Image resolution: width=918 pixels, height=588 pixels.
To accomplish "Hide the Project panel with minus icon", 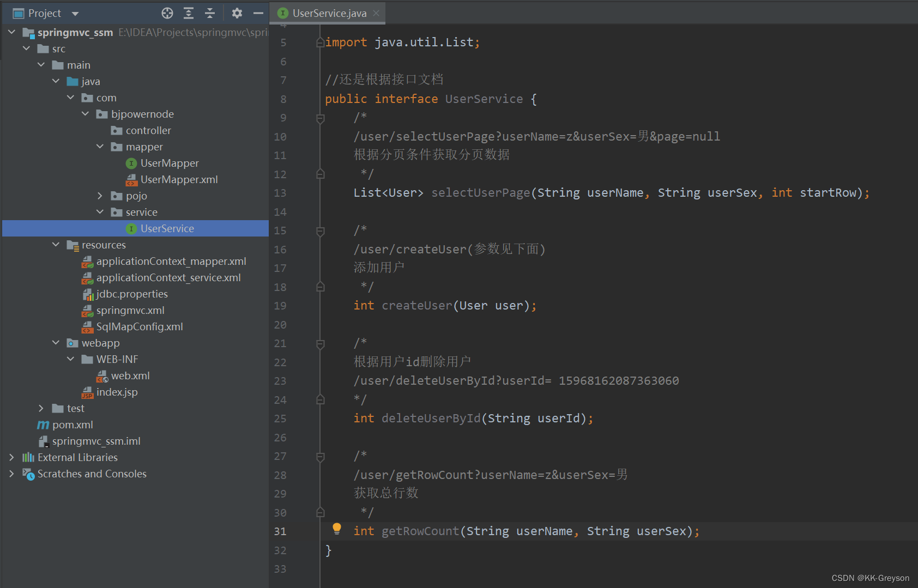I will 258,13.
